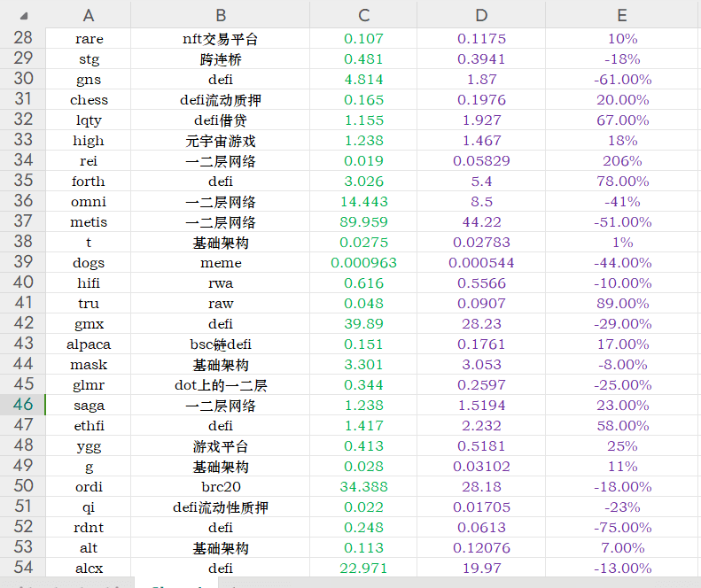Click cell containing 'saga'
701x588 pixels.
(88, 406)
